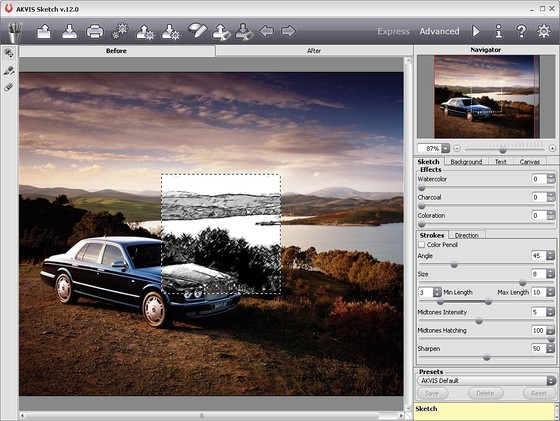Click the Angle slider handle

point(454,265)
